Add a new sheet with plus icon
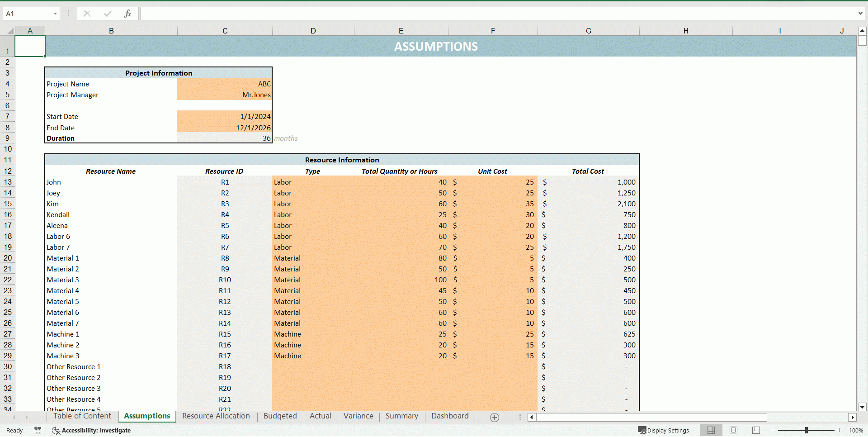Viewport: 868px width, 437px height. [x=495, y=418]
